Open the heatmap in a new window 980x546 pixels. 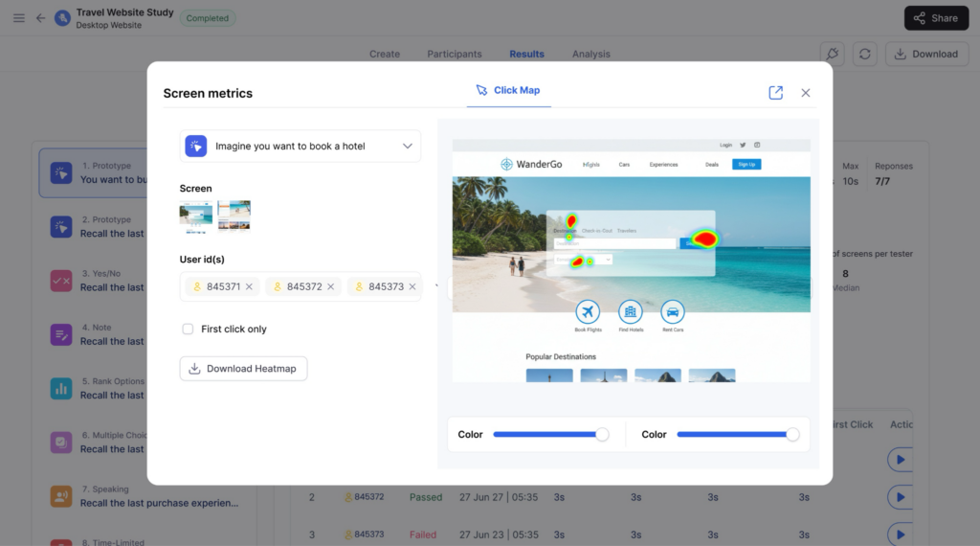coord(775,93)
